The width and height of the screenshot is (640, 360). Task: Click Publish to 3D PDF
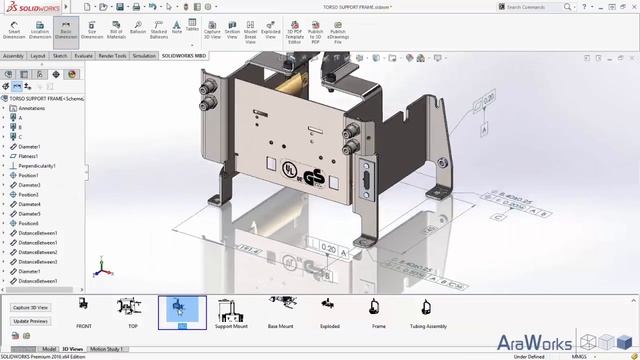pos(316,33)
